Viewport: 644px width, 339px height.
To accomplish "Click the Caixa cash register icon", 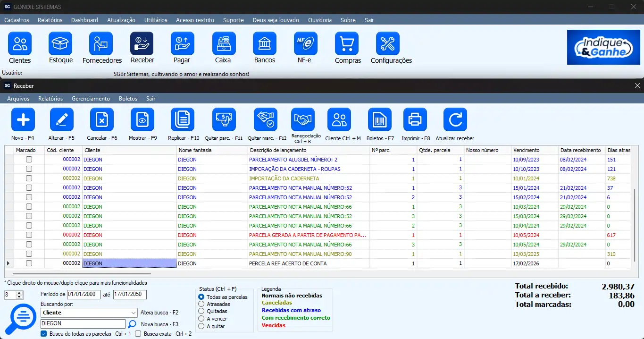I will coord(224,43).
